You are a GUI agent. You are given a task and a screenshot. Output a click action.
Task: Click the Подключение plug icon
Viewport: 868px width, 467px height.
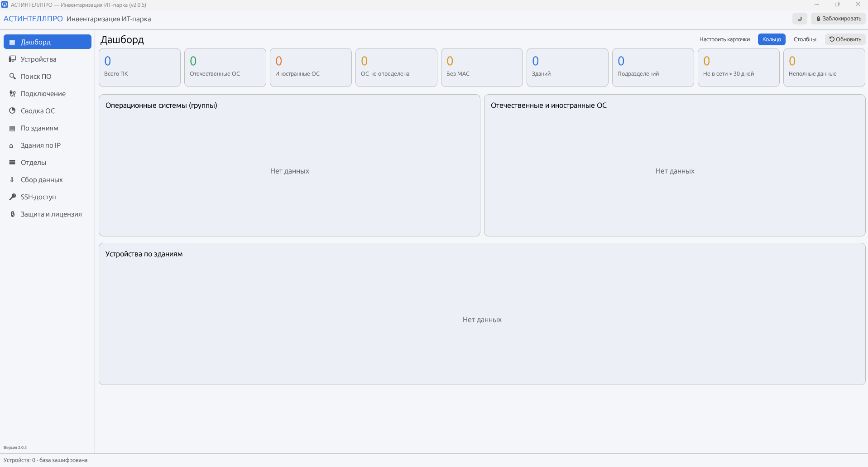[x=12, y=94]
